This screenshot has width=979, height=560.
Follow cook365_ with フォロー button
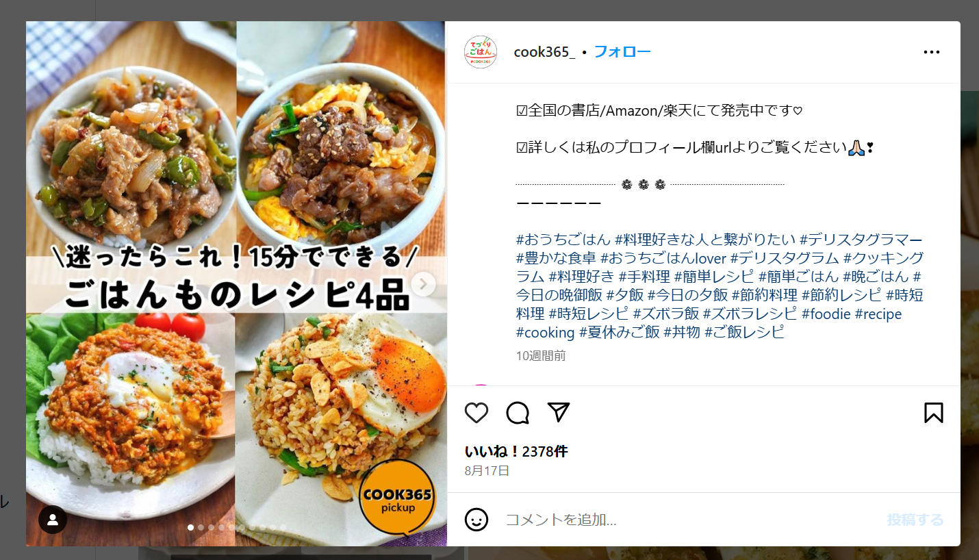tap(622, 52)
